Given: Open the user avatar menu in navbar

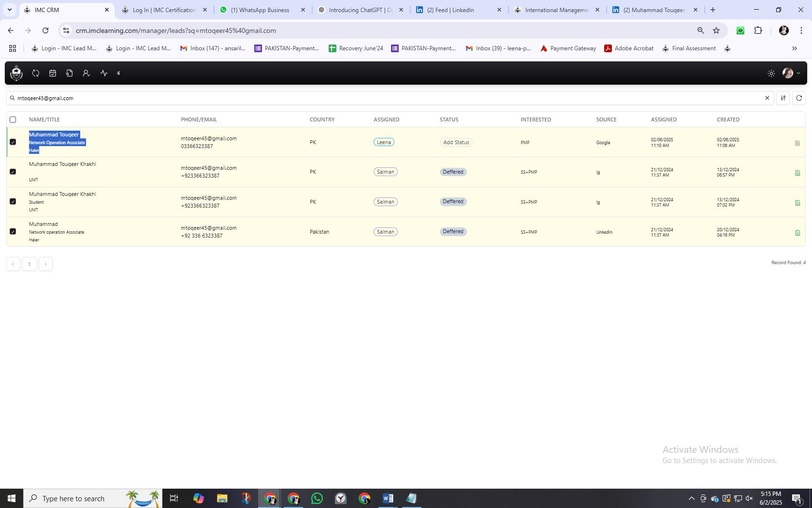Looking at the screenshot, I should click(791, 73).
